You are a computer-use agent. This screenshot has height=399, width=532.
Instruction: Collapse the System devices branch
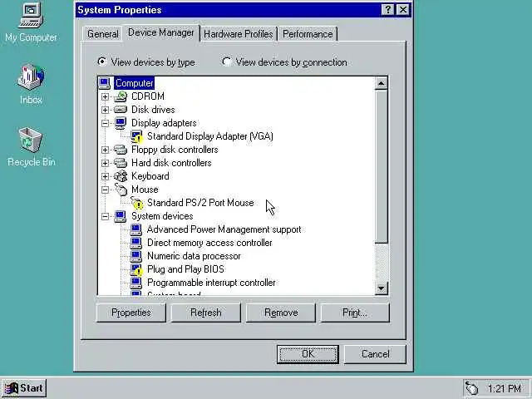106,216
